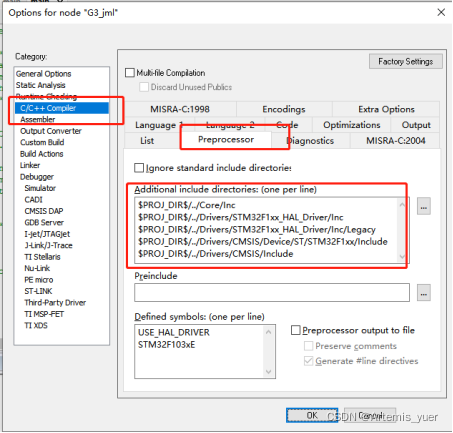The height and width of the screenshot is (433, 453).
Task: Select TI MSP-FET entry
Action: pyautogui.click(x=44, y=314)
